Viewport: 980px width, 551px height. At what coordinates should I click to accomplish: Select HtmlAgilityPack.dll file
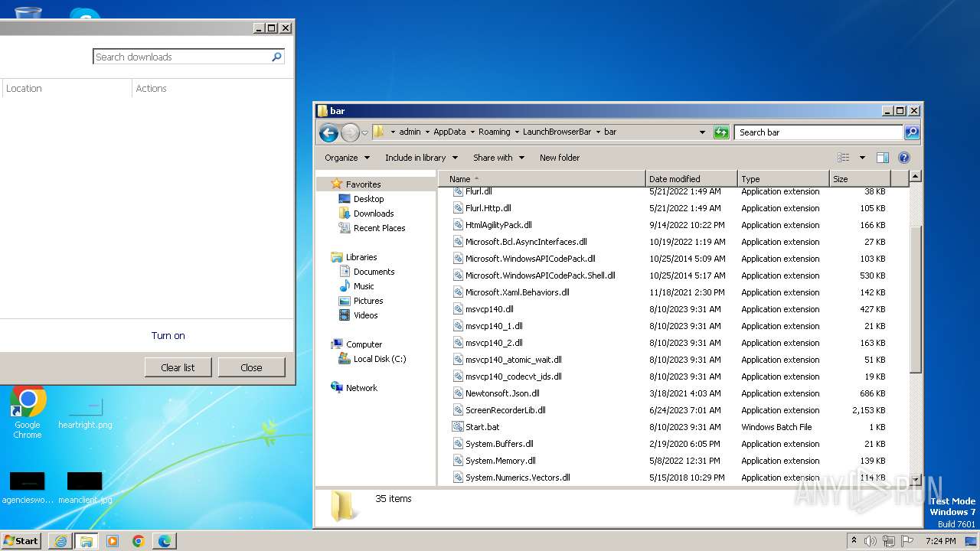498,225
